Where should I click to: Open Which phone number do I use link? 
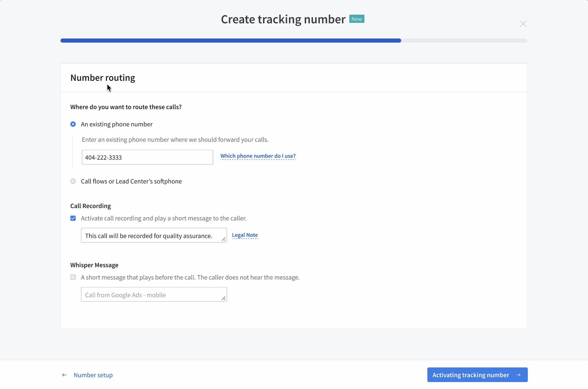click(x=258, y=156)
